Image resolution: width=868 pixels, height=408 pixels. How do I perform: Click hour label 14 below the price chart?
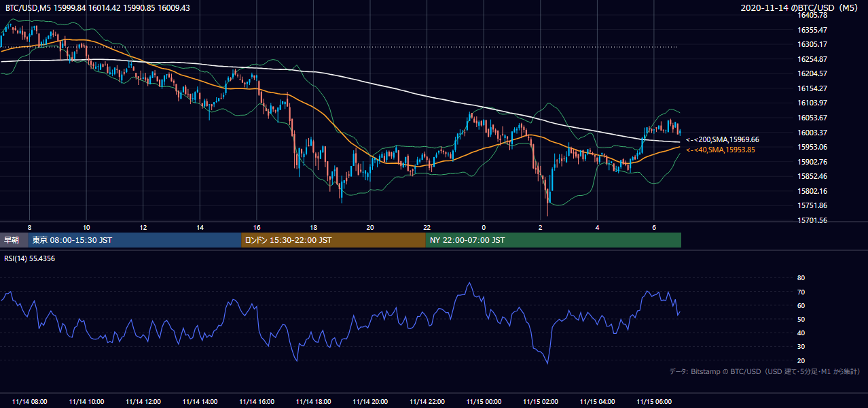coord(200,227)
